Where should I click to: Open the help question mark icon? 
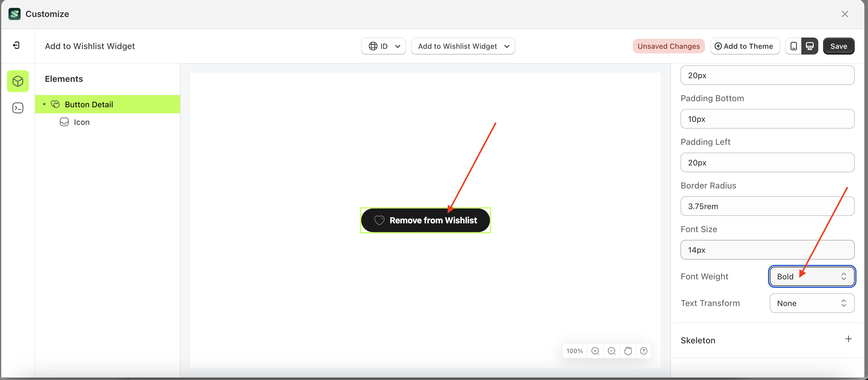(644, 351)
